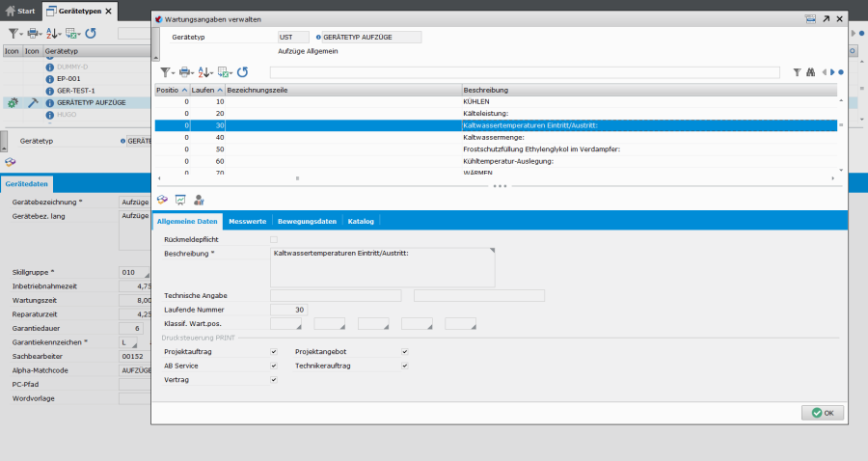Click the chart presentation icon above the tabs
This screenshot has height=461, width=868.
pyautogui.click(x=179, y=200)
